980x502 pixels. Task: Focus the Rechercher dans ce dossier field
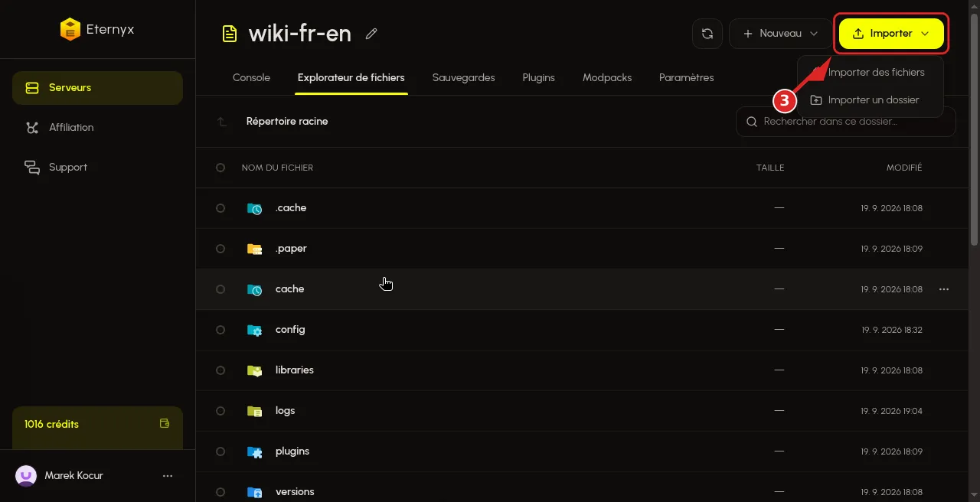(x=846, y=122)
